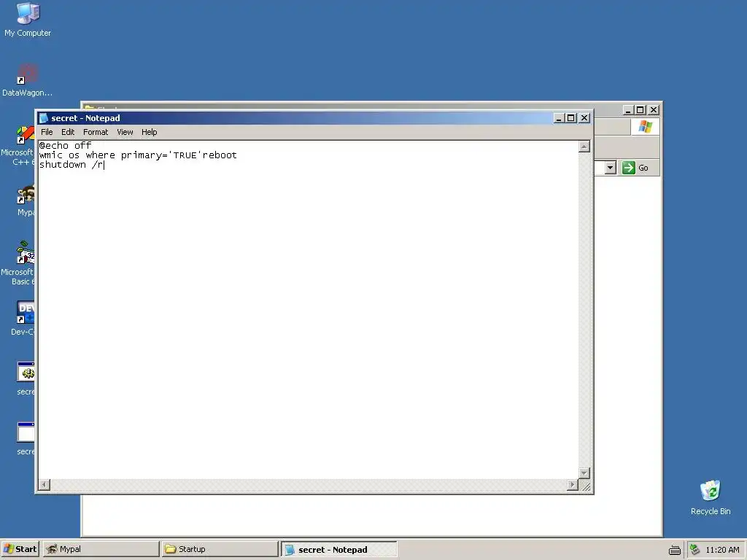
Task: Click the 'wmic os where primary' line
Action: pos(138,155)
